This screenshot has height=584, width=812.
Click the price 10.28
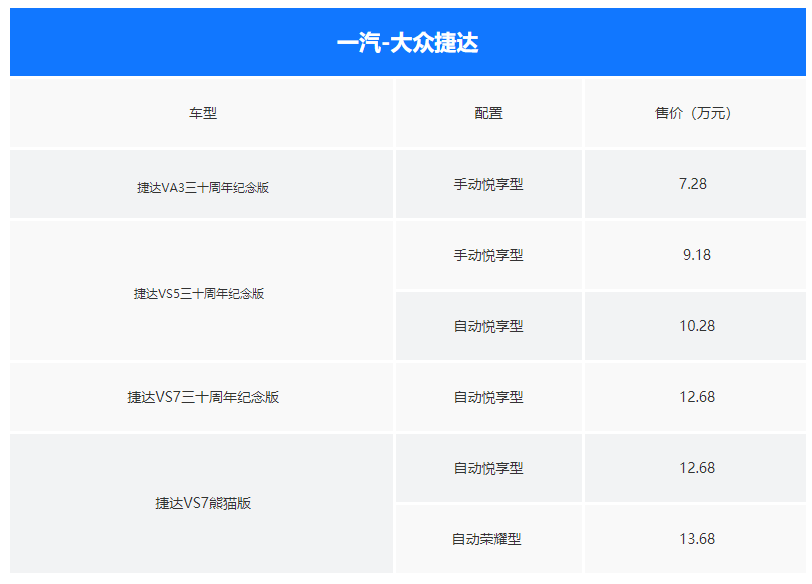point(697,326)
